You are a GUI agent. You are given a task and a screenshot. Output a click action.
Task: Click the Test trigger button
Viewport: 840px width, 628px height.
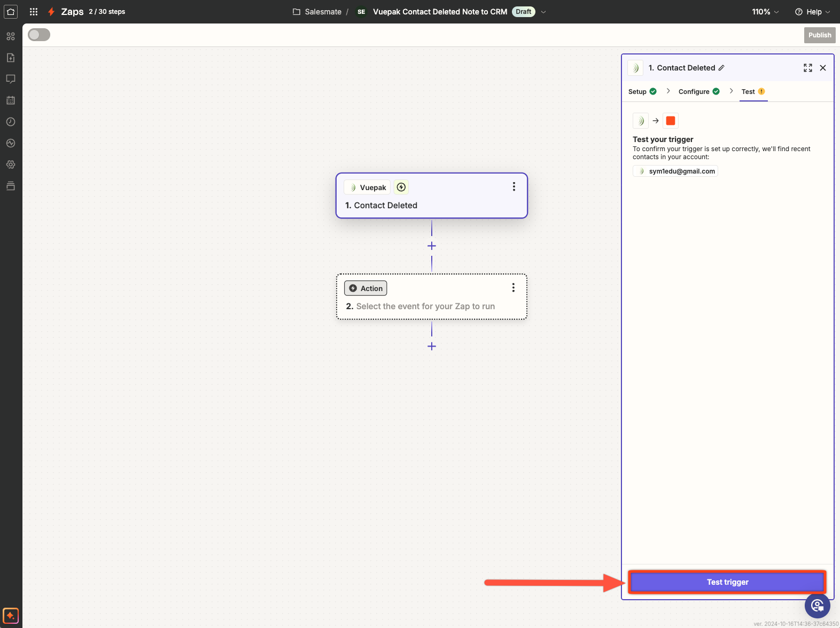(727, 582)
